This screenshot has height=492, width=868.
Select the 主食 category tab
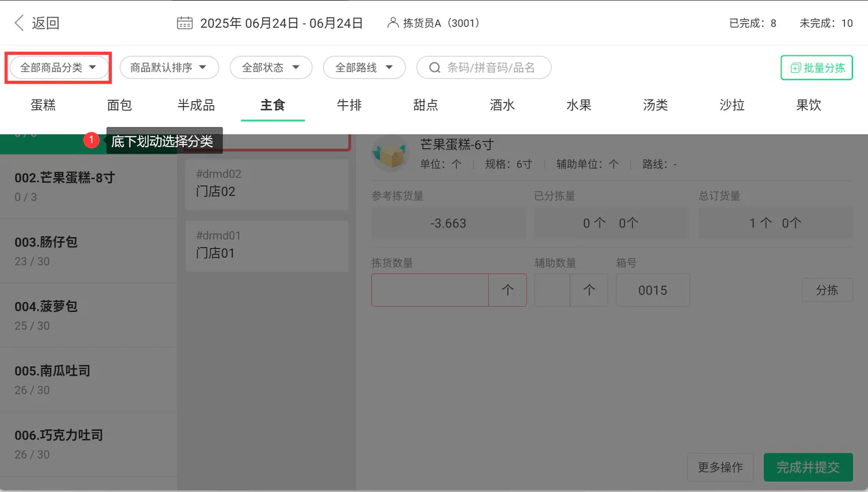pos(273,105)
